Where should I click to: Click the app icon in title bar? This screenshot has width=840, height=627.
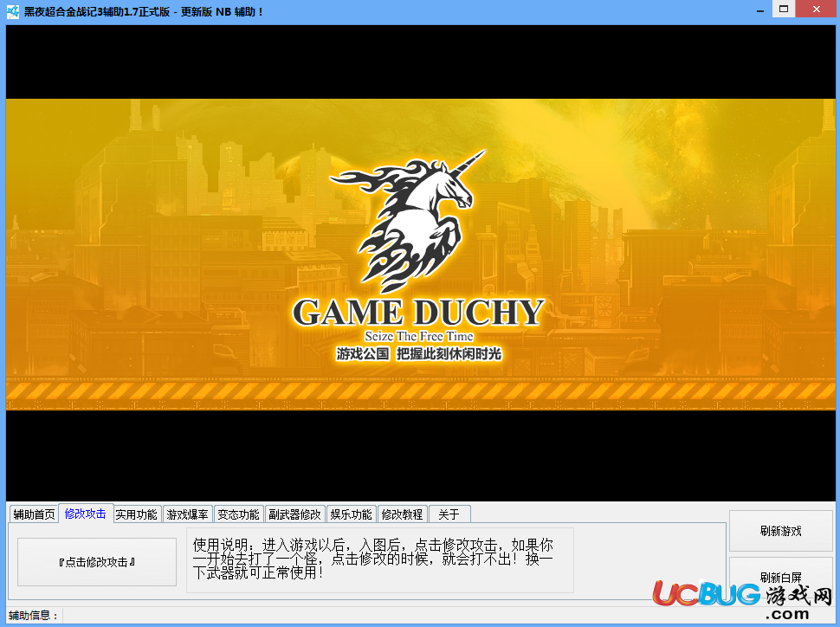(12, 11)
